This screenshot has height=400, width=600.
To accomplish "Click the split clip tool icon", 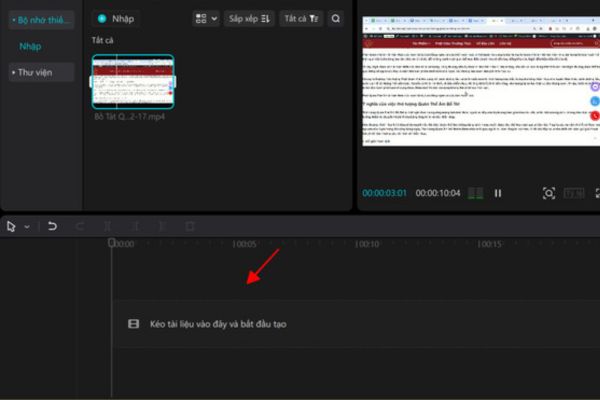I will pyautogui.click(x=108, y=226).
